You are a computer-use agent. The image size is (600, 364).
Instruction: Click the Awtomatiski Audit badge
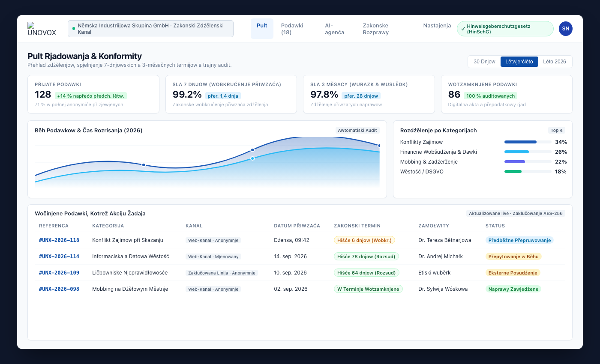357,130
